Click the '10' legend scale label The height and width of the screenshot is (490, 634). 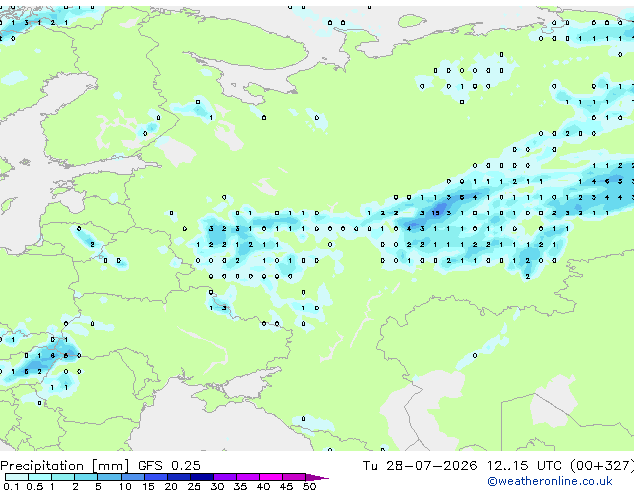[x=125, y=486]
